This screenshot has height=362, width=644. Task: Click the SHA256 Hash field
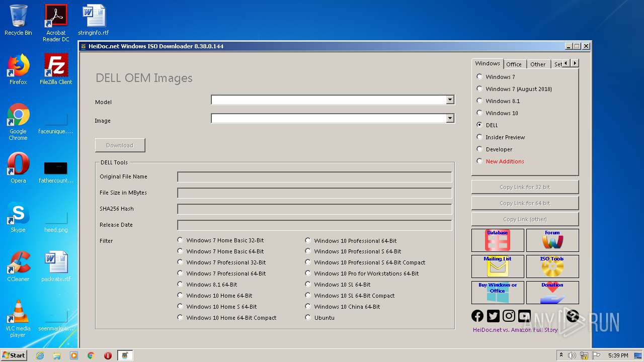coord(314,209)
